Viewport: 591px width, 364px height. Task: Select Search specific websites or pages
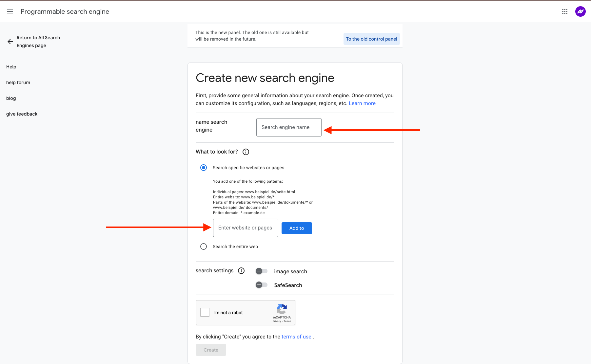(204, 168)
